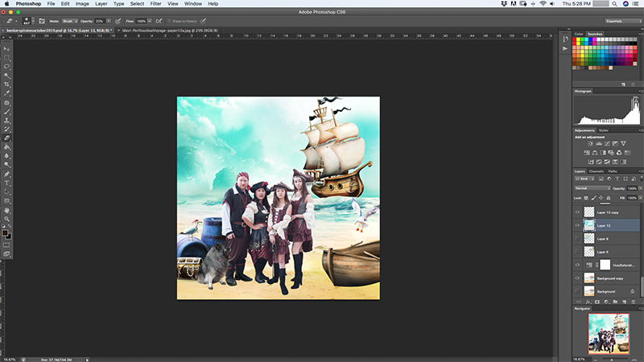Switch to the Channels tab
The image size is (644, 362).
tap(597, 171)
